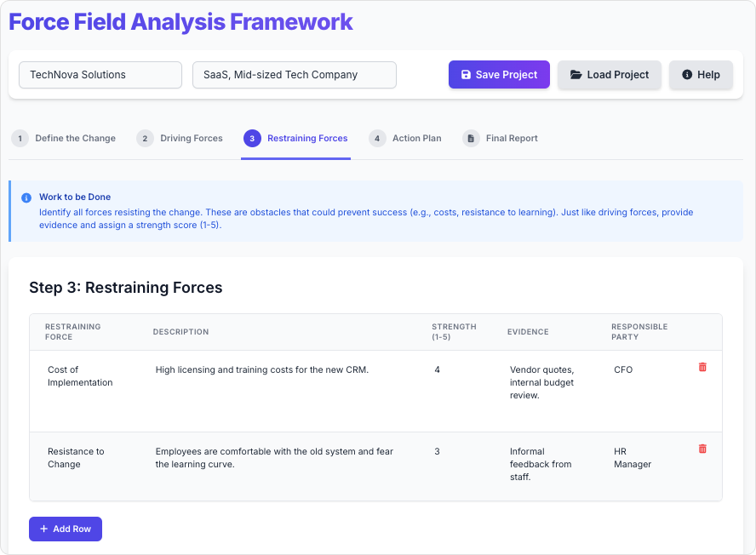The height and width of the screenshot is (555, 756).
Task: Click the Evidence column header
Action: [528, 332]
